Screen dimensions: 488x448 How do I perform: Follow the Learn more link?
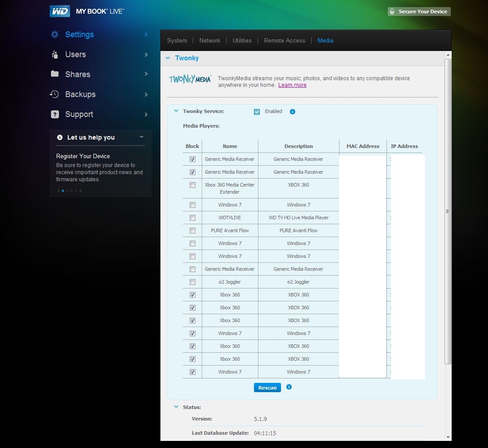(x=292, y=85)
